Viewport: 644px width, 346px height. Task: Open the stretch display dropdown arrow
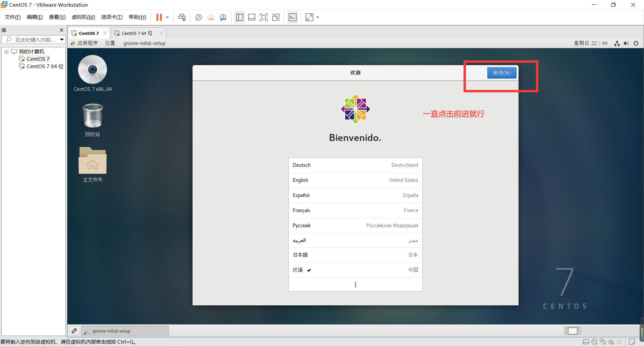(318, 17)
